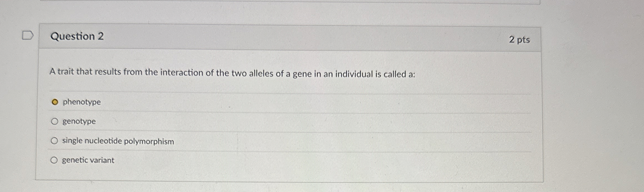Select the single nucleotide polymorphism option
The image size is (644, 192).
tap(55, 140)
